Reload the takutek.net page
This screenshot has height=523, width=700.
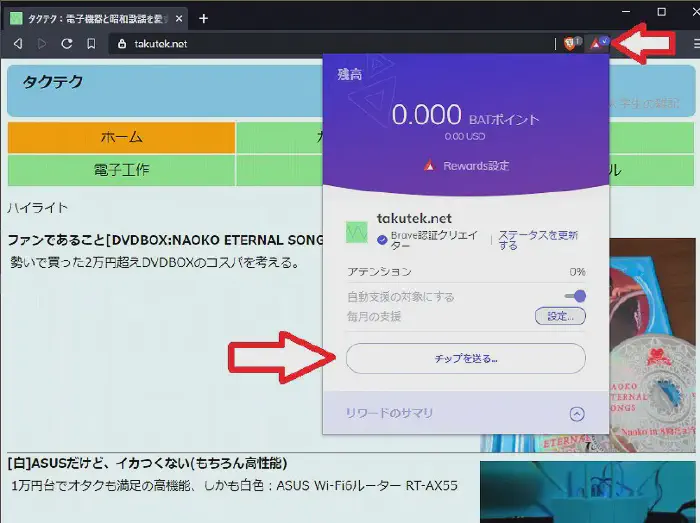tap(67, 44)
